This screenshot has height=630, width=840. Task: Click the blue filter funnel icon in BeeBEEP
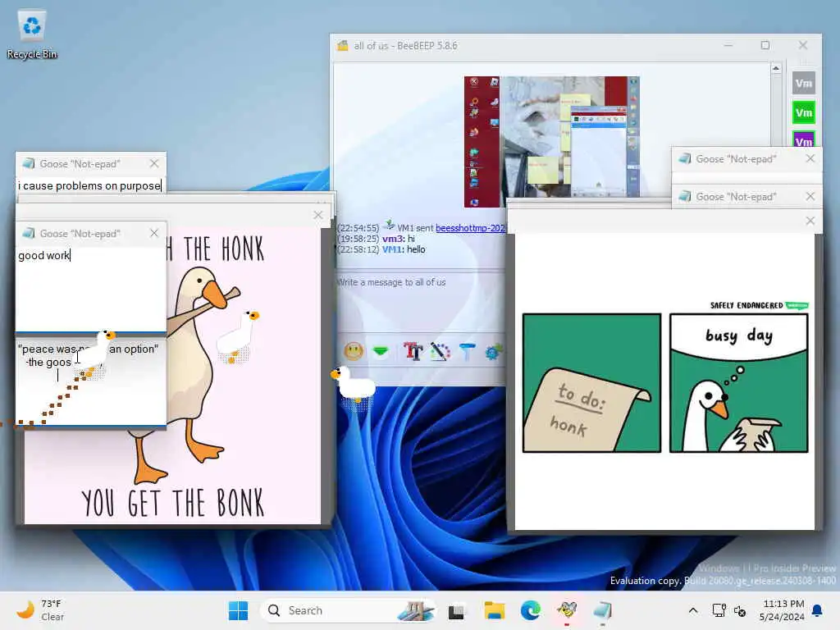pyautogui.click(x=467, y=351)
